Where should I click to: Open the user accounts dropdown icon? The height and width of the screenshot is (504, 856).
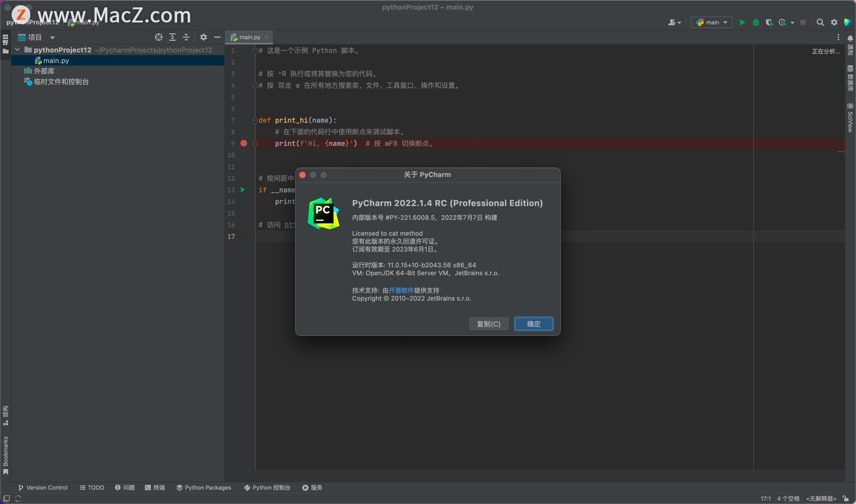(x=674, y=22)
